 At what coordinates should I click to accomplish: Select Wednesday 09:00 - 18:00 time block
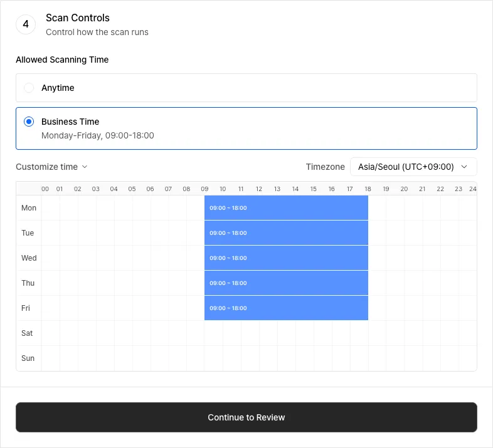click(286, 258)
